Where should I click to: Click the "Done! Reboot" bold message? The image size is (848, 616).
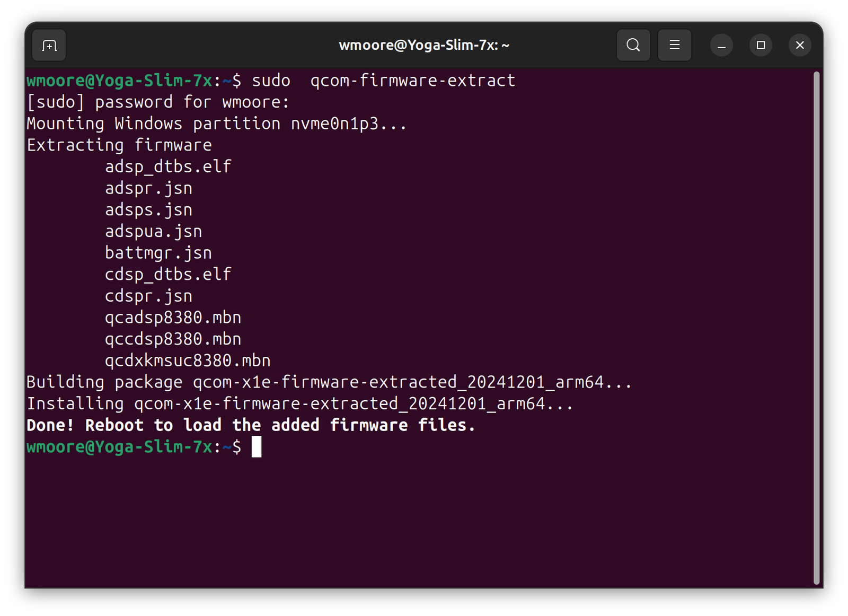tap(251, 425)
